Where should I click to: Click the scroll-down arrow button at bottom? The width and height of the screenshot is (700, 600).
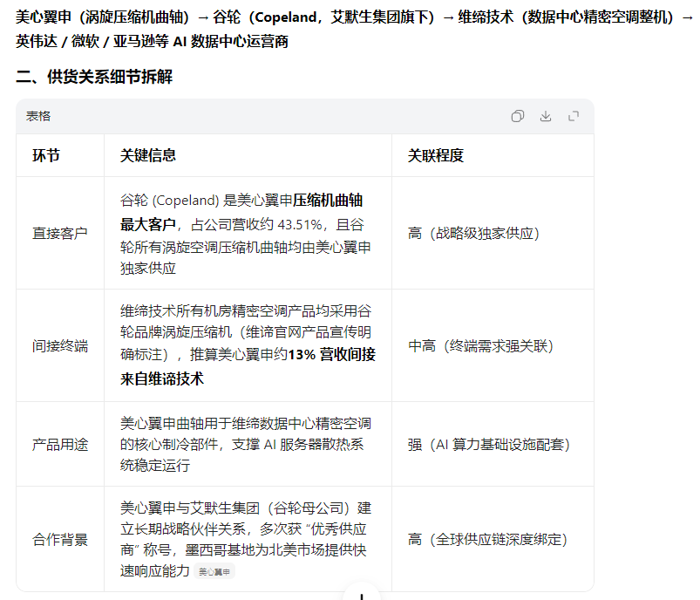(362, 594)
